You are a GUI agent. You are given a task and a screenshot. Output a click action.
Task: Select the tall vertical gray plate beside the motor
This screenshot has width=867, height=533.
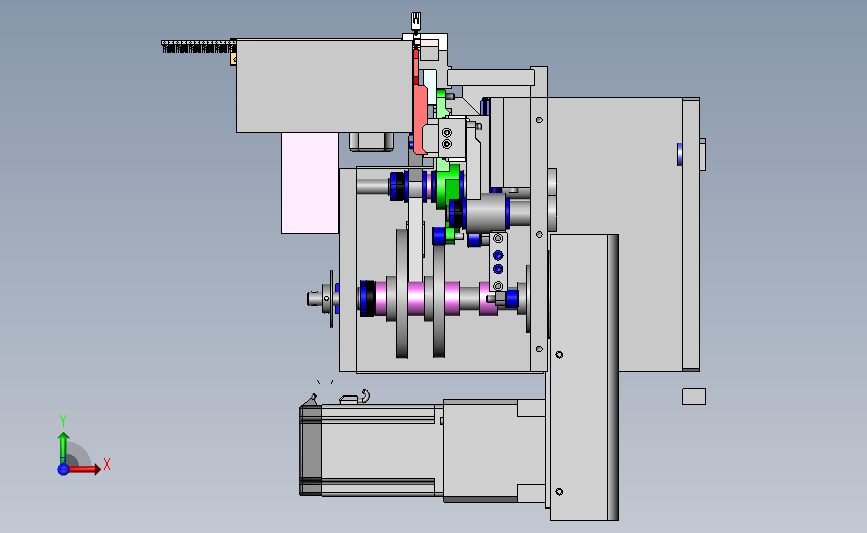[584, 377]
